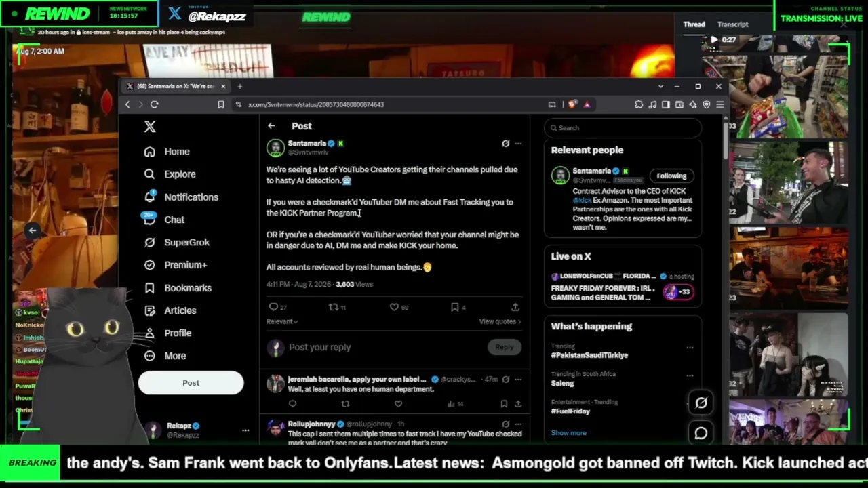Click Show more under What's happening

click(568, 433)
